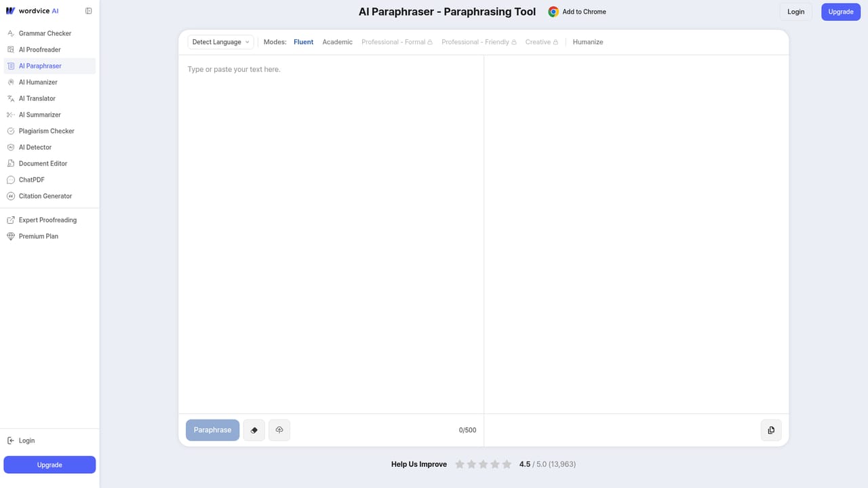Click Login link in the sidebar
Viewport: 868px width, 488px height.
point(26,441)
